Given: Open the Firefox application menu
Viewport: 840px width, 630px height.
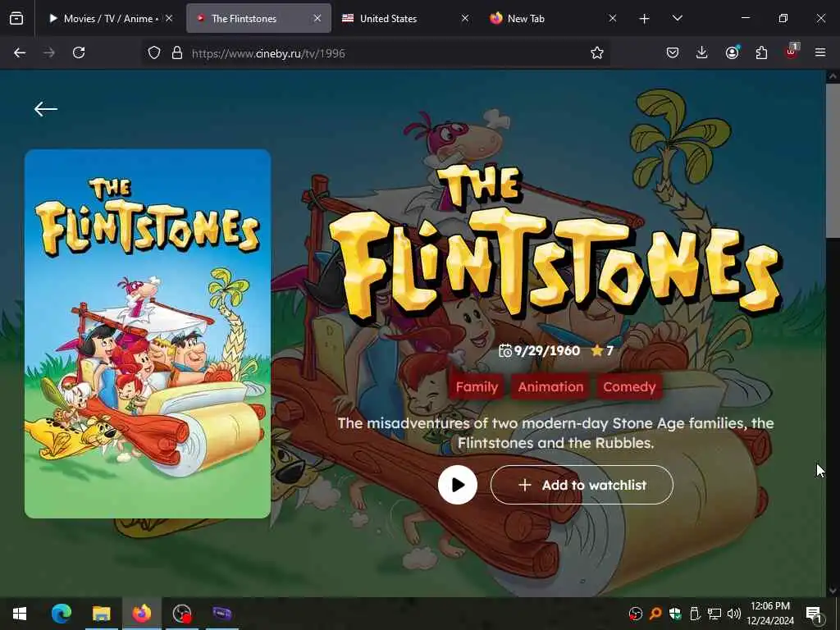Looking at the screenshot, I should coord(820,52).
